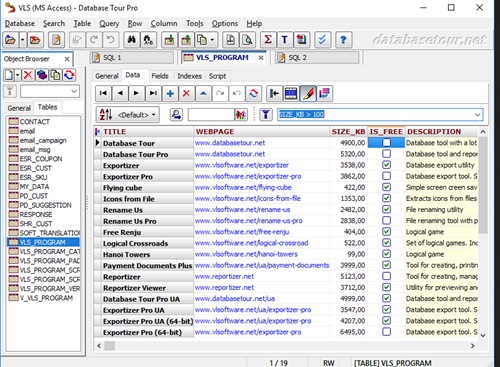Click the vertical scrollbar down arrow of grid

pos(483,335)
